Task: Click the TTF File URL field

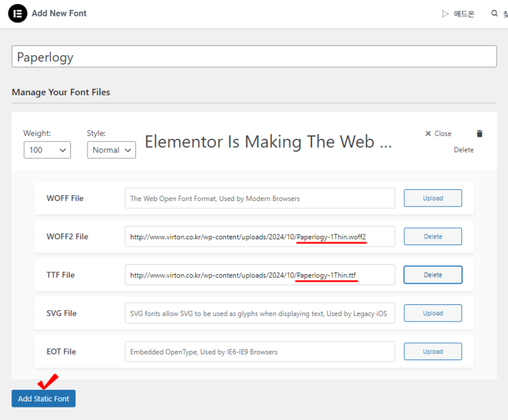Action: coord(260,275)
